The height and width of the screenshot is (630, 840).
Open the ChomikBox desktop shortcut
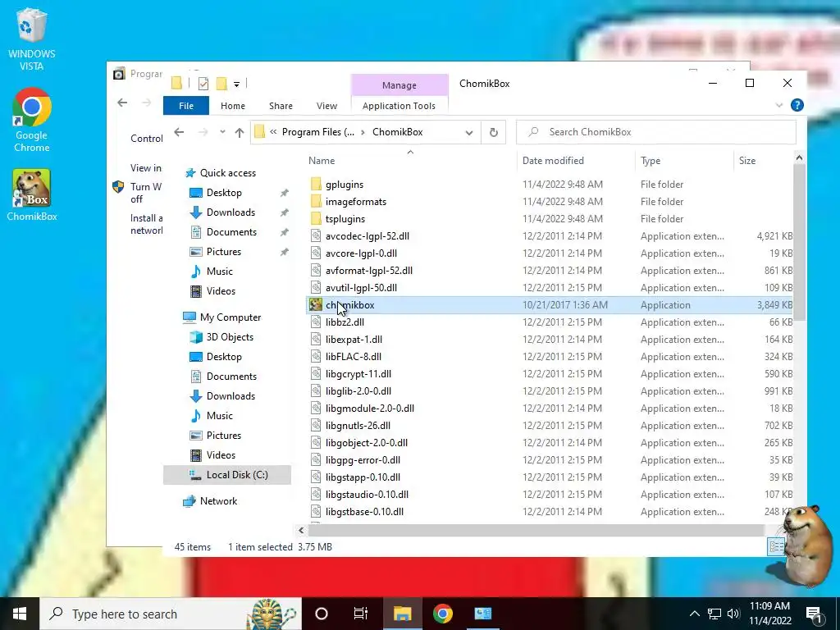pyautogui.click(x=32, y=195)
